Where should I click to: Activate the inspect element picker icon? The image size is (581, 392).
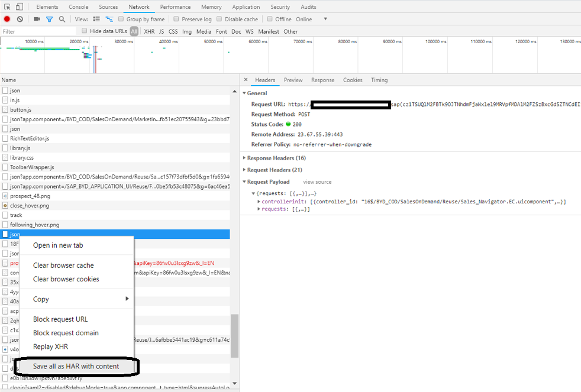coord(7,7)
